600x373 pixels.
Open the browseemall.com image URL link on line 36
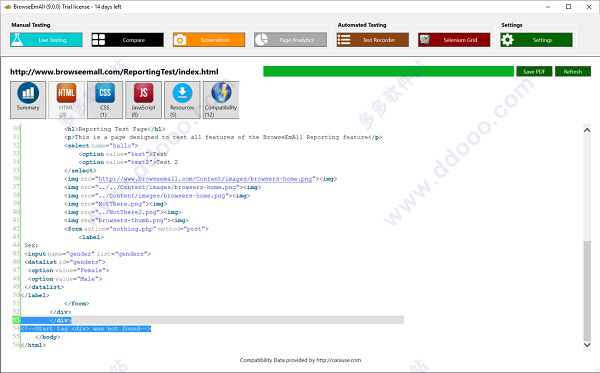coord(205,179)
